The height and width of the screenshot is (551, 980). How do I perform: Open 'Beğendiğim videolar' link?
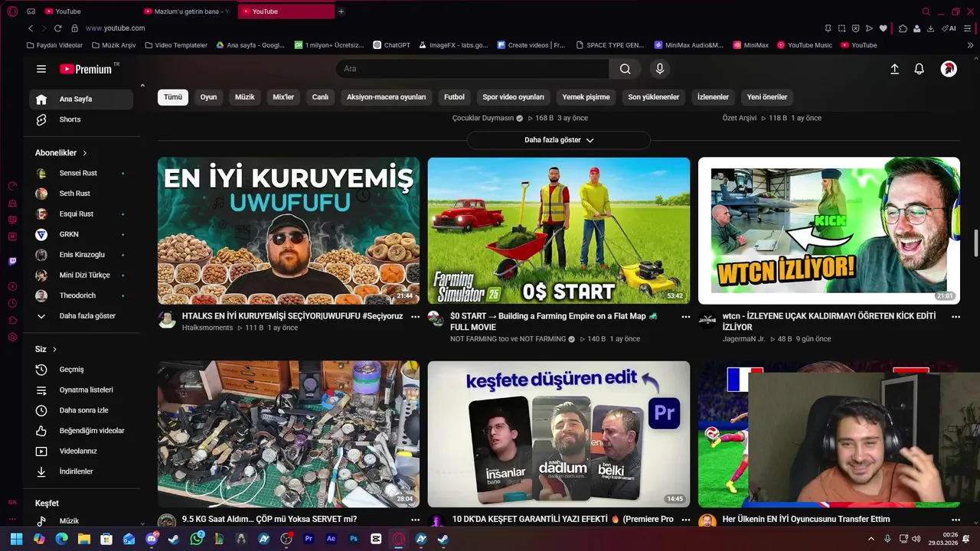coord(81,431)
